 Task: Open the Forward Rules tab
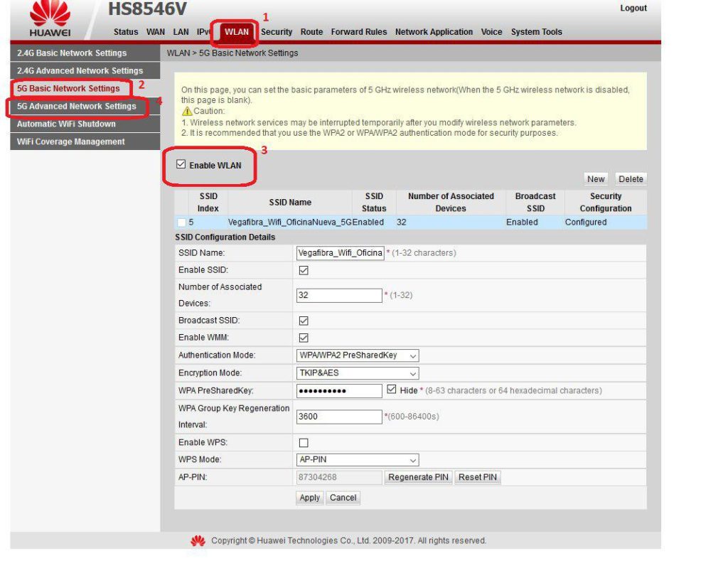point(359,32)
